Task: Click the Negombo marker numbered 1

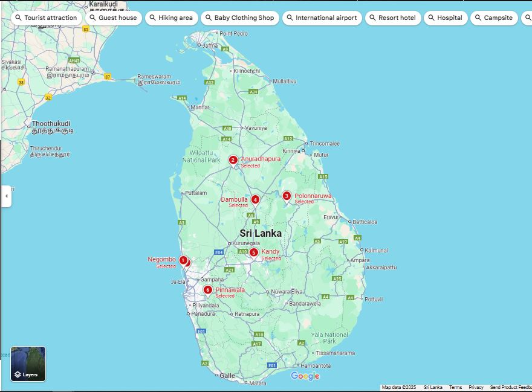Action: click(x=183, y=260)
